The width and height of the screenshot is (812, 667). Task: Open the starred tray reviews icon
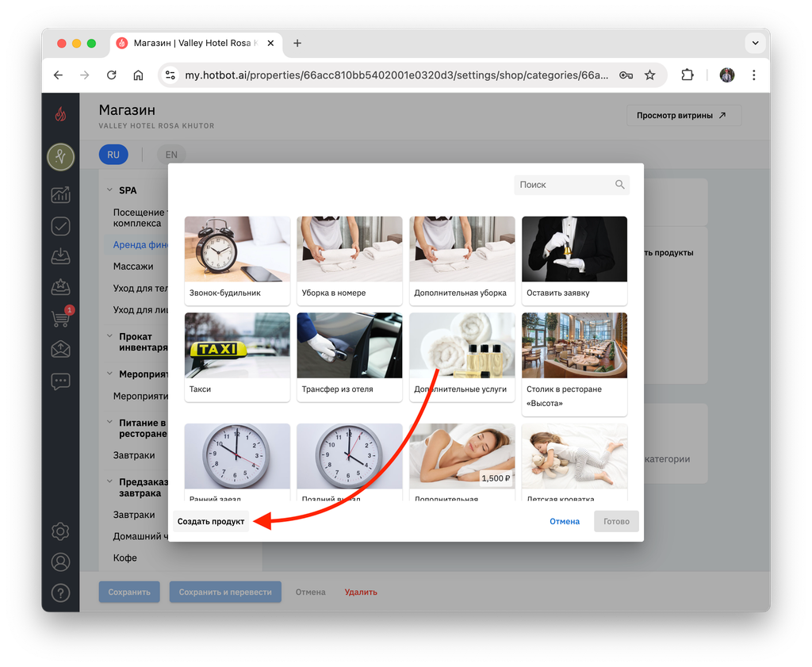tap(60, 287)
